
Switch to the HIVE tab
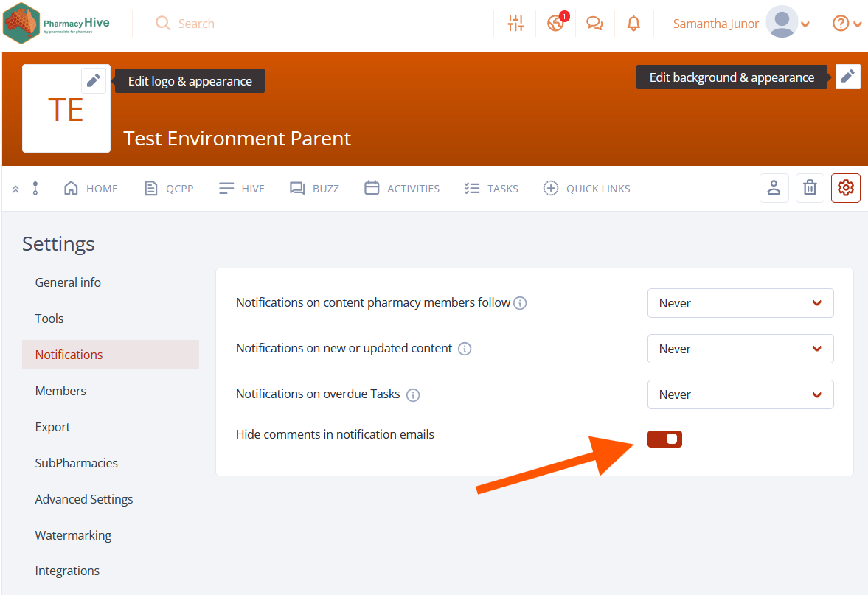241,189
